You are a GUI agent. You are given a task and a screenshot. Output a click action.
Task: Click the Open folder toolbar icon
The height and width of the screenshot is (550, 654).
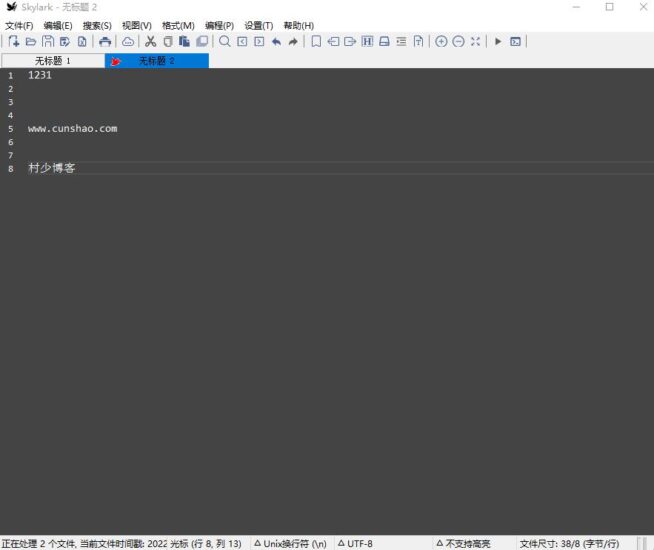[31, 42]
